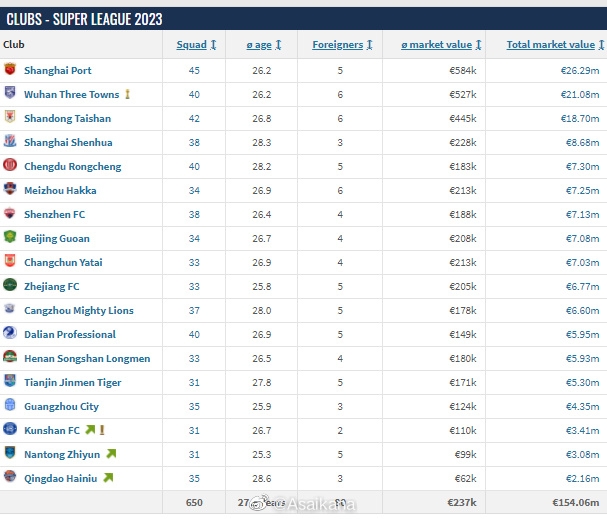Click the Qingdao Hainiu club crest
The height and width of the screenshot is (519, 607).
pos(10,477)
